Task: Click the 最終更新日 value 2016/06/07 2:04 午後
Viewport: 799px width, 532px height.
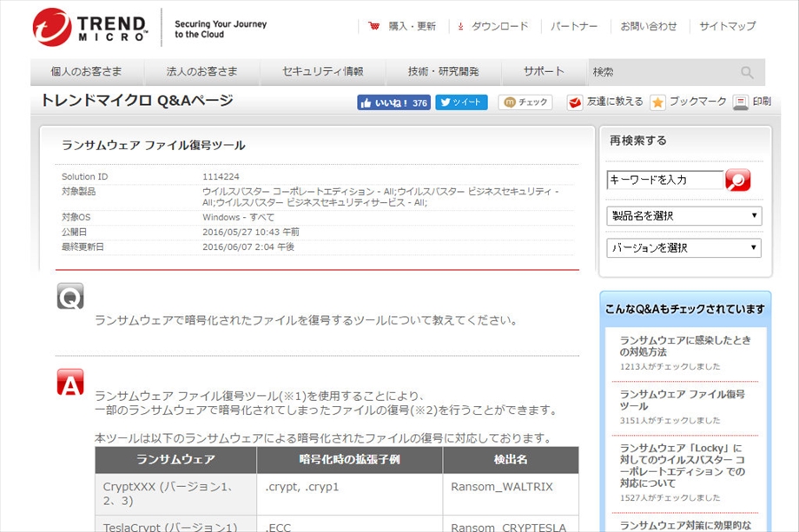Action: (248, 247)
